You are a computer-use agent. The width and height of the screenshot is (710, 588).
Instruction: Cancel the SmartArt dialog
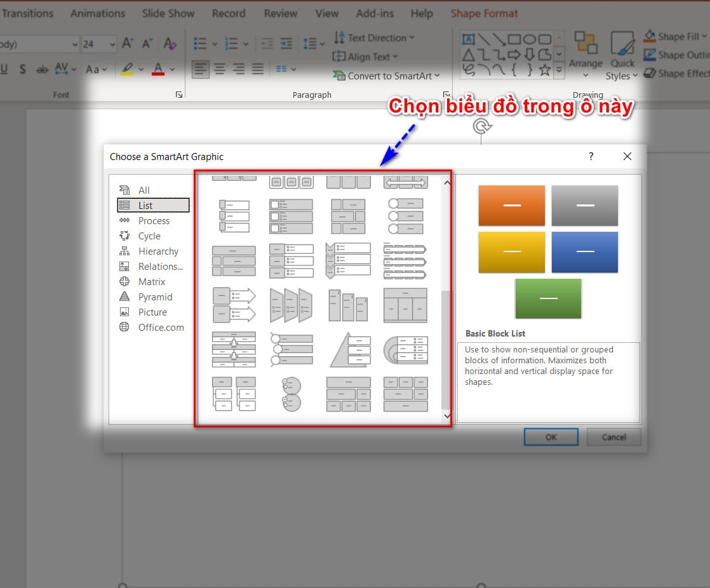coord(614,437)
